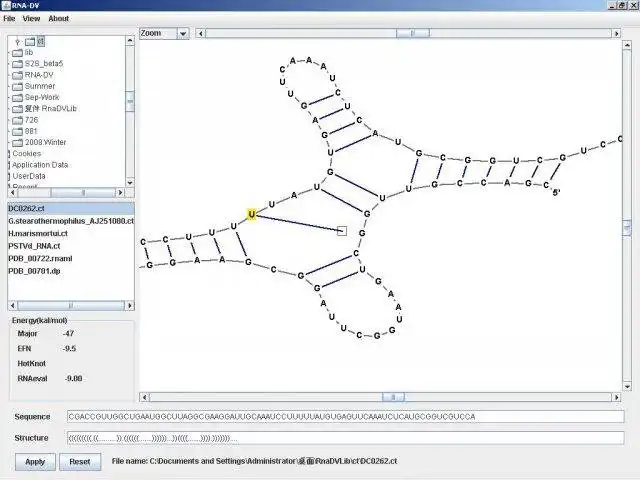Click the HotKnot energy label

pos(31,364)
